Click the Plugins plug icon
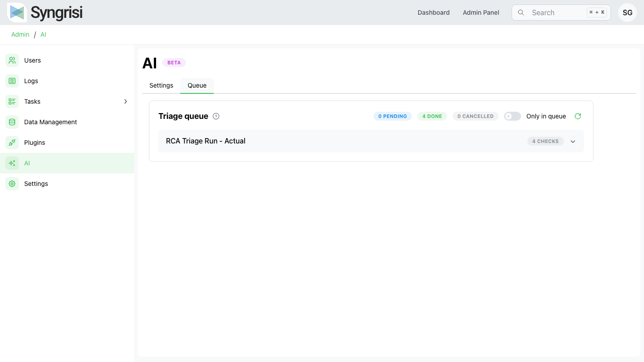Image resolution: width=644 pixels, height=362 pixels. click(12, 143)
